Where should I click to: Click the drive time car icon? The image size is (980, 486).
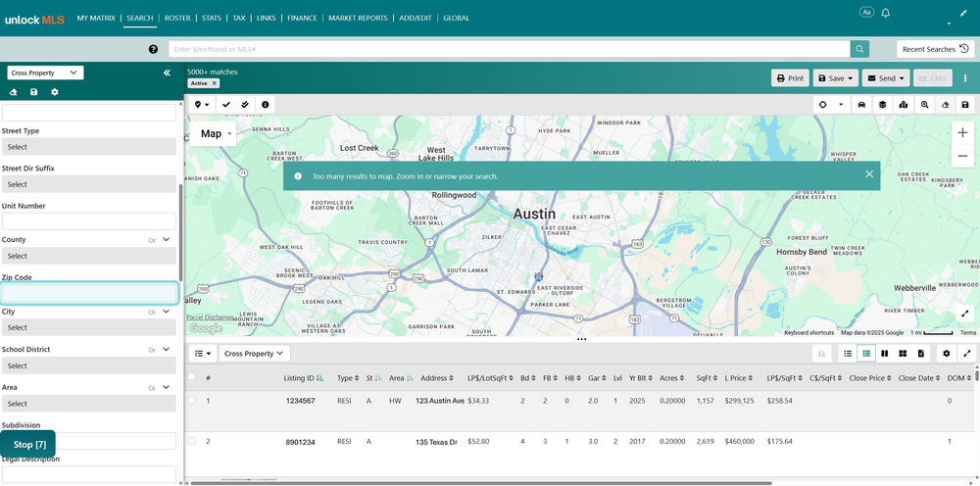[861, 105]
